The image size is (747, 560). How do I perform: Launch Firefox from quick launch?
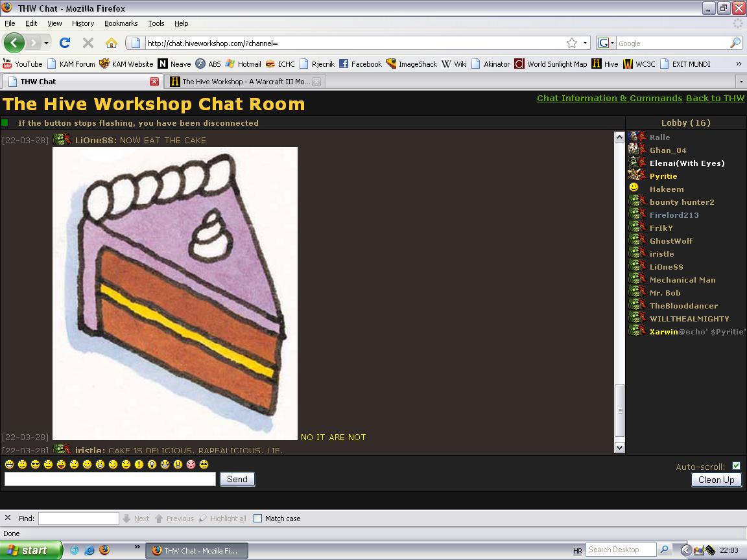click(x=104, y=550)
